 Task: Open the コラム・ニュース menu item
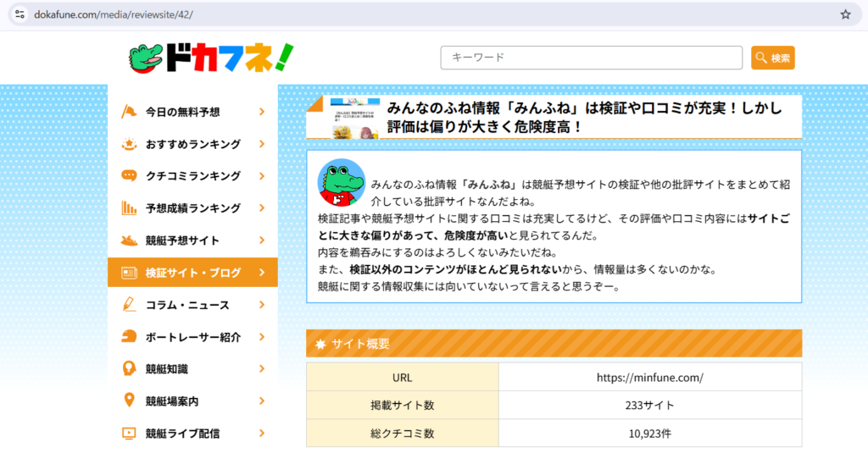(x=192, y=305)
